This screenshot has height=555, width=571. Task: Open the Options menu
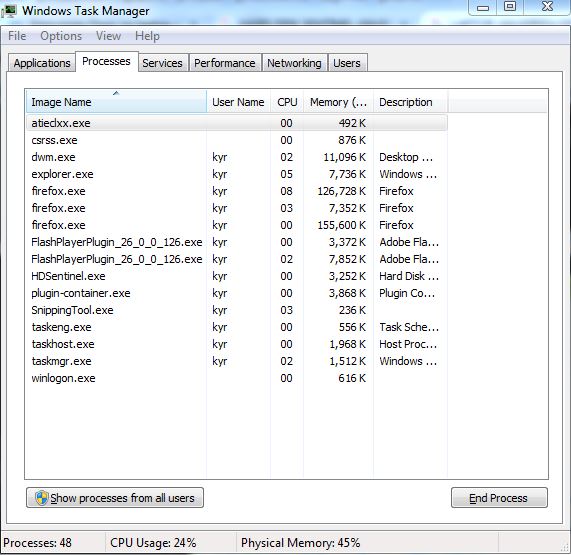tap(61, 36)
